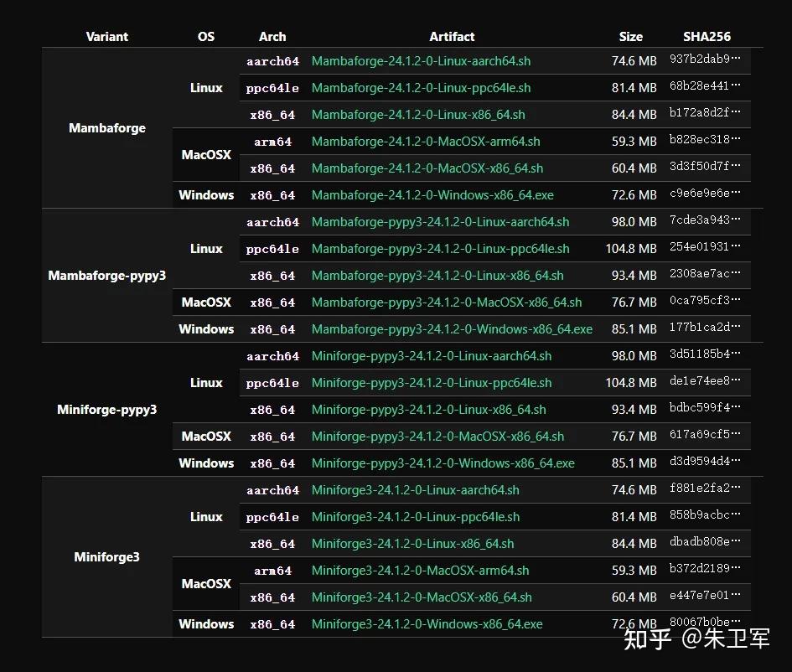Viewport: 792px width, 672px height.
Task: Download Miniforge3-24.1.2-0-Windows-x86_64.exe
Action: [x=427, y=624]
